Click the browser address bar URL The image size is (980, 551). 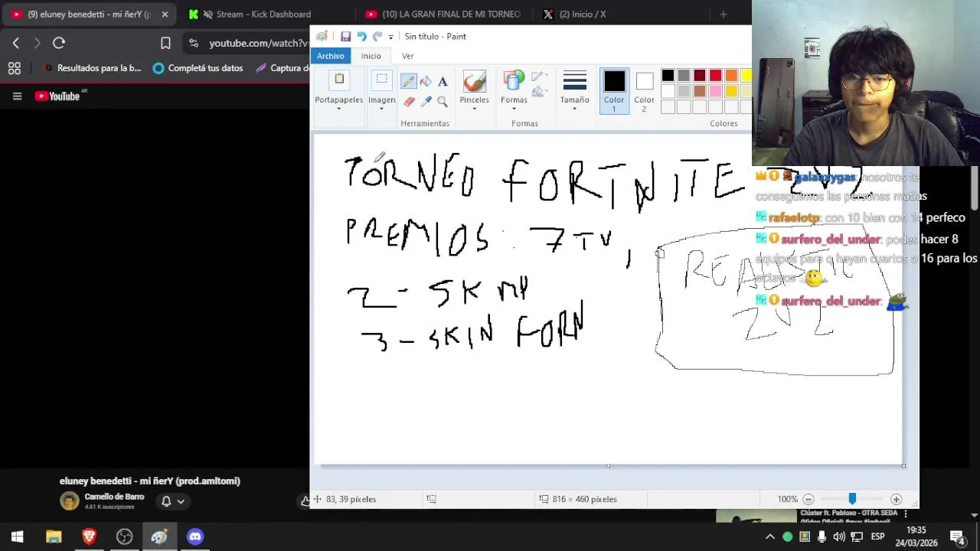[258, 44]
